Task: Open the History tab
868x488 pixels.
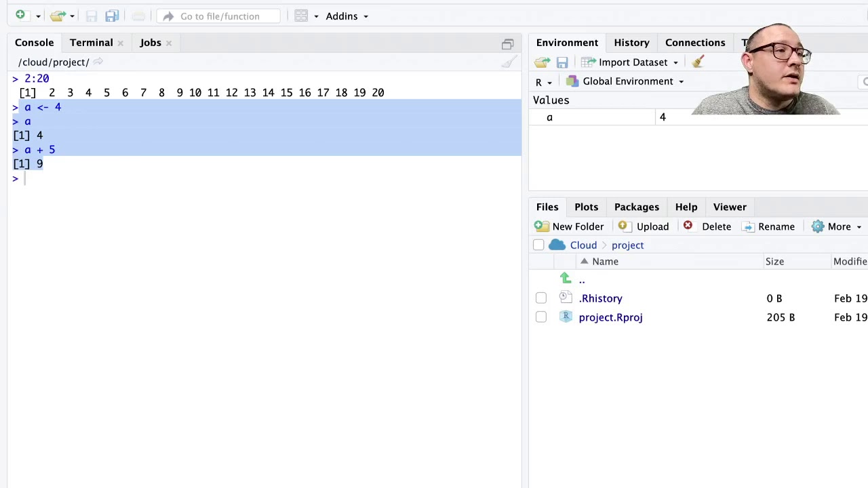Action: 631,43
